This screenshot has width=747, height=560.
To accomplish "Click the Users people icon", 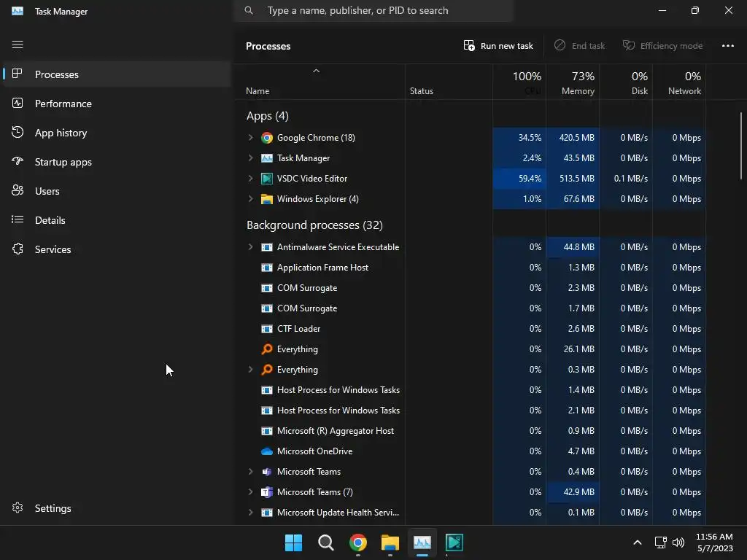I will click(18, 190).
